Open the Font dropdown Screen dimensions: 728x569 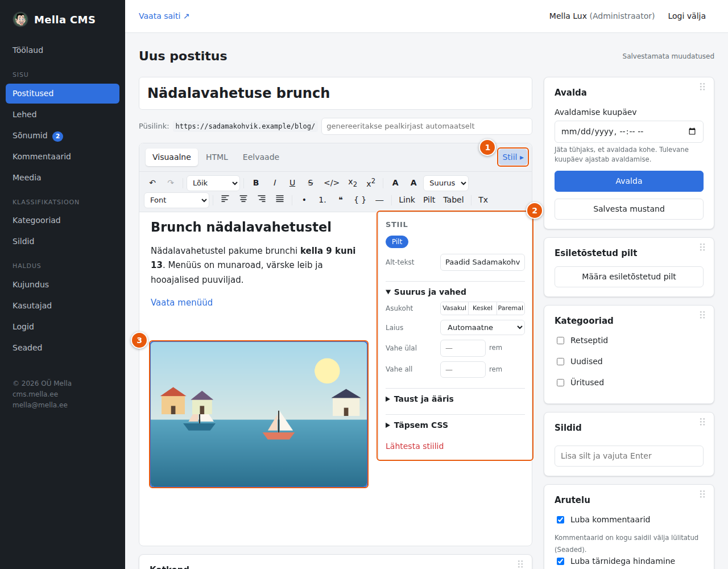[176, 200]
